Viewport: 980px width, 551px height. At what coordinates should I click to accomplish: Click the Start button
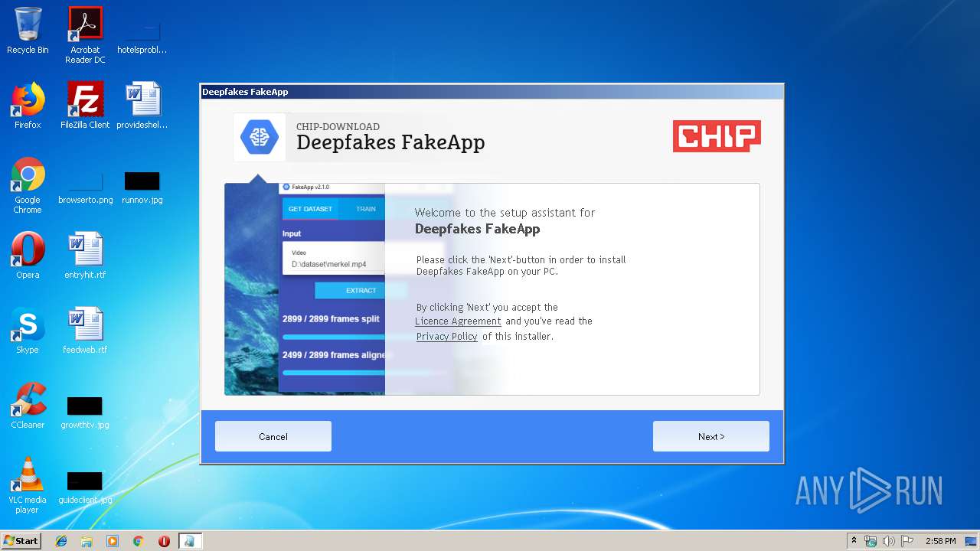tap(21, 541)
